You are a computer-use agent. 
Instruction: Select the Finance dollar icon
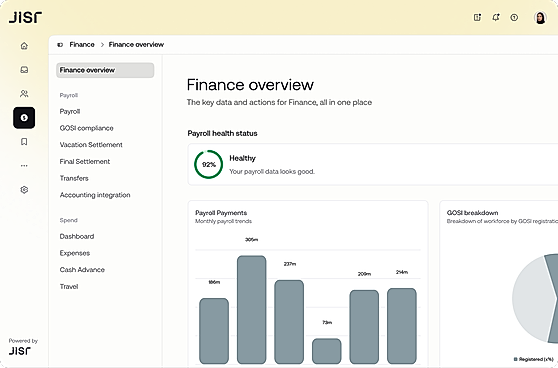[x=24, y=117]
